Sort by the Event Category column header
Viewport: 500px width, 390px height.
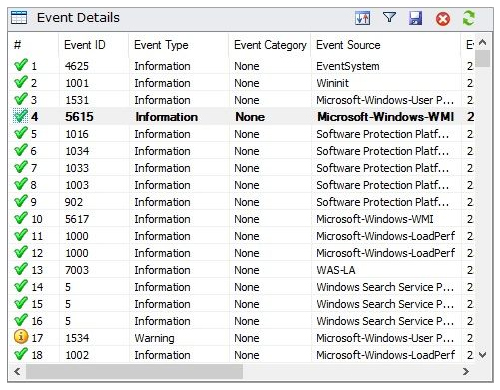click(270, 45)
